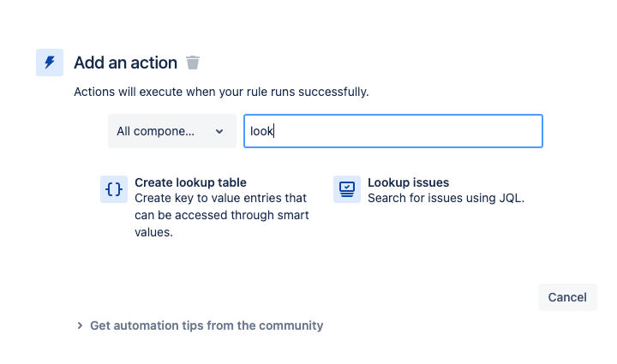Open Get automation tips from the community
The image size is (617, 364).
207,325
